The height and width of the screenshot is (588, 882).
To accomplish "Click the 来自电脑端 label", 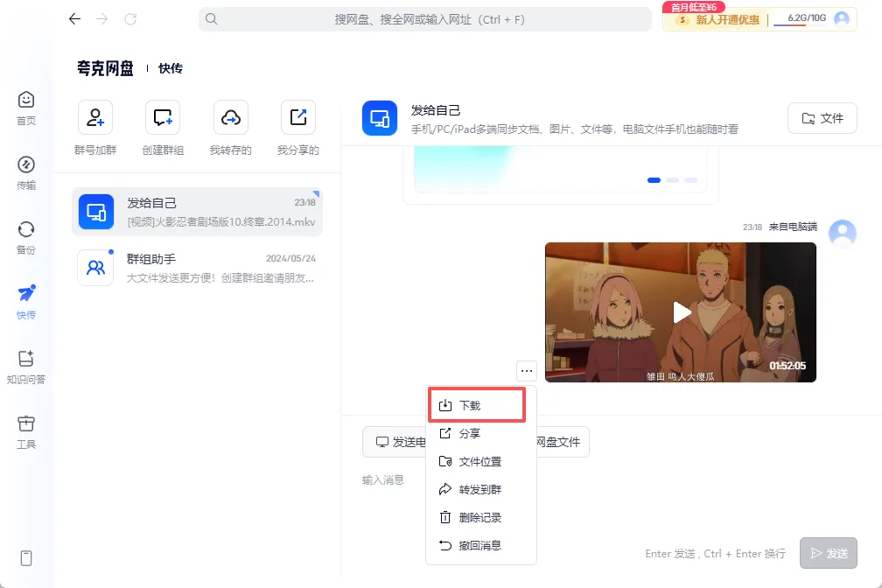I will pyautogui.click(x=793, y=227).
